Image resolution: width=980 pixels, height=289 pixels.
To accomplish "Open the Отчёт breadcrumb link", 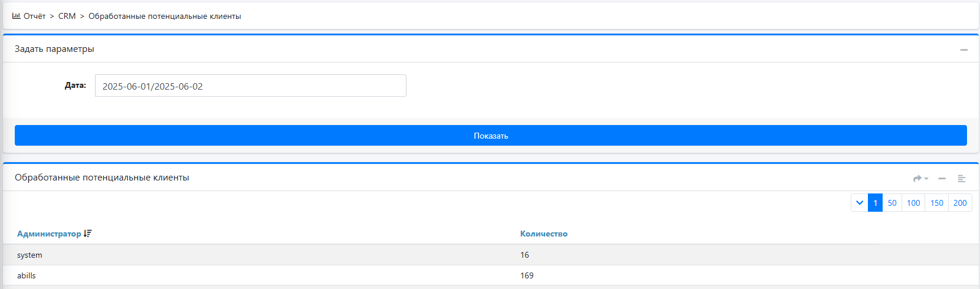I will tap(34, 16).
